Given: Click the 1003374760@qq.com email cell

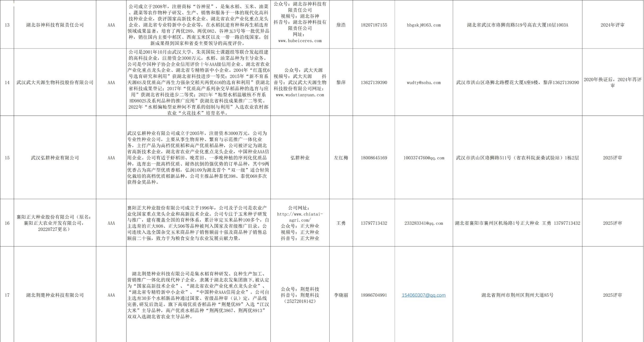Looking at the screenshot, I should click(x=424, y=158).
